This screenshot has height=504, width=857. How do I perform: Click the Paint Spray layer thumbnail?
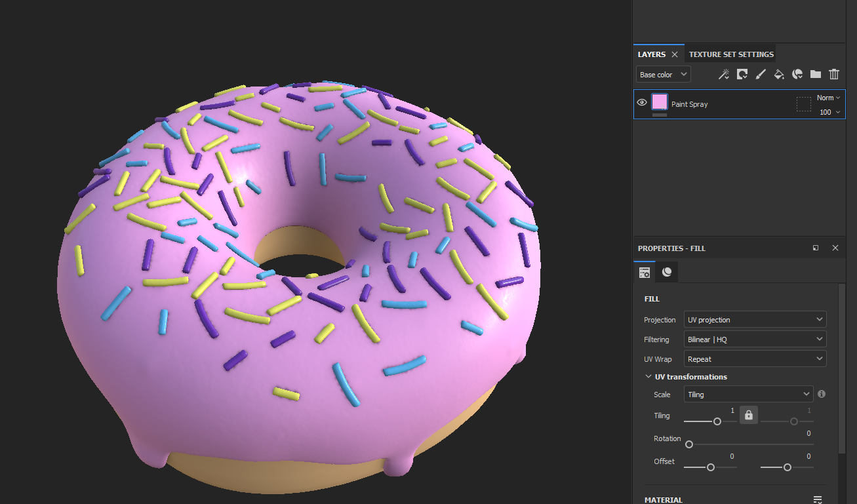[659, 102]
